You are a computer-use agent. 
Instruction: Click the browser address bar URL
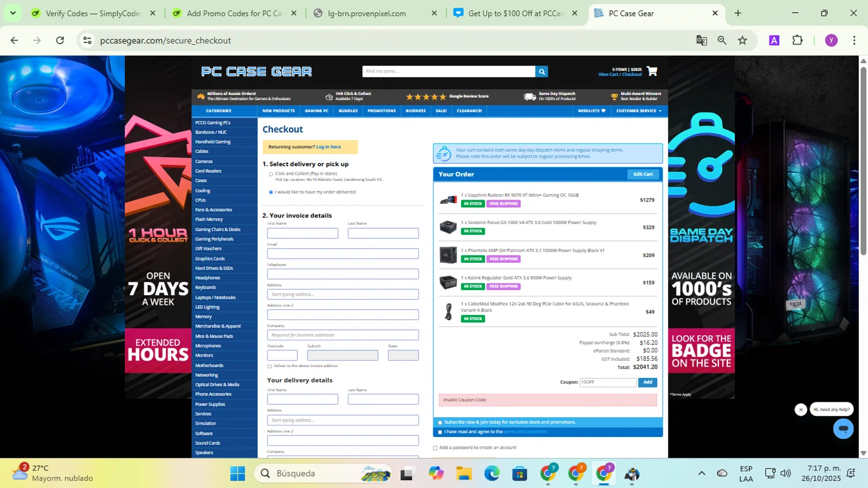[x=165, y=41]
